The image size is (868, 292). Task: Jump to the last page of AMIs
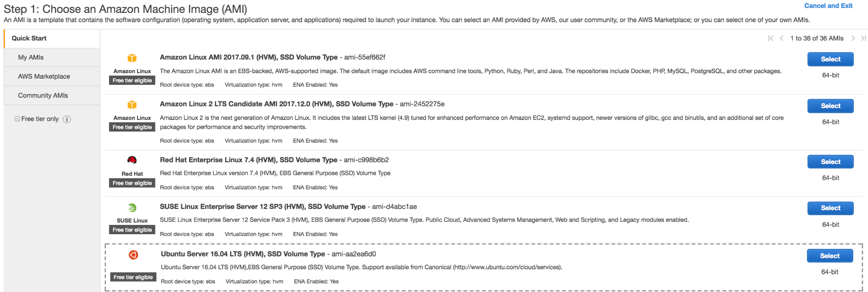(863, 38)
